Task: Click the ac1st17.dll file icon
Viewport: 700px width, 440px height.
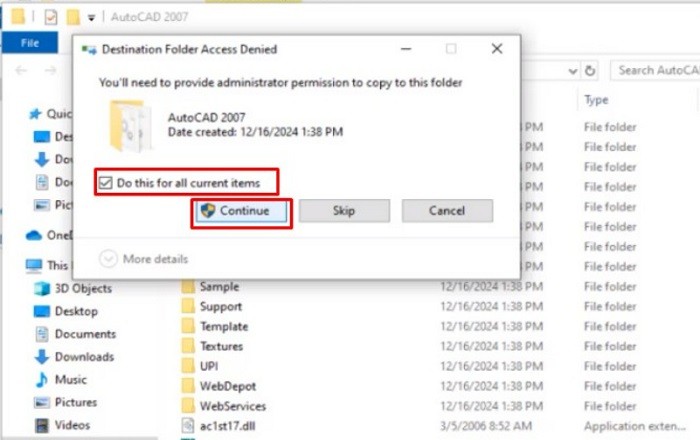Action: pyautogui.click(x=188, y=426)
